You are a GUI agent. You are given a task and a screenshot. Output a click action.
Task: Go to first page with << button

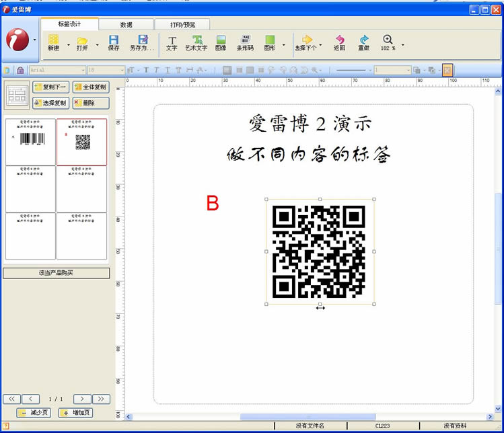point(12,399)
